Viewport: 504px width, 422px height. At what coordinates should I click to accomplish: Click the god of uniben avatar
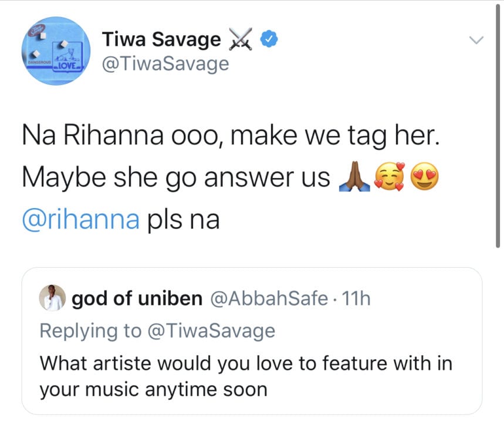(x=52, y=300)
